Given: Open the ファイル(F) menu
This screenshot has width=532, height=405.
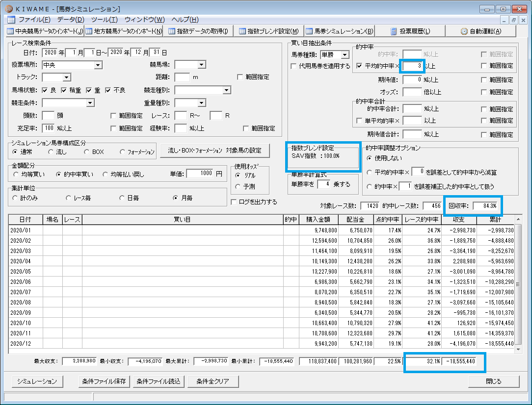Looking at the screenshot, I should 34,20.
